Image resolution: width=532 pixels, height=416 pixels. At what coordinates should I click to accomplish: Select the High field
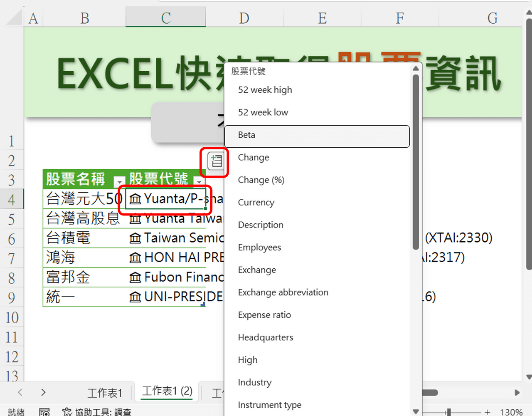317,359
